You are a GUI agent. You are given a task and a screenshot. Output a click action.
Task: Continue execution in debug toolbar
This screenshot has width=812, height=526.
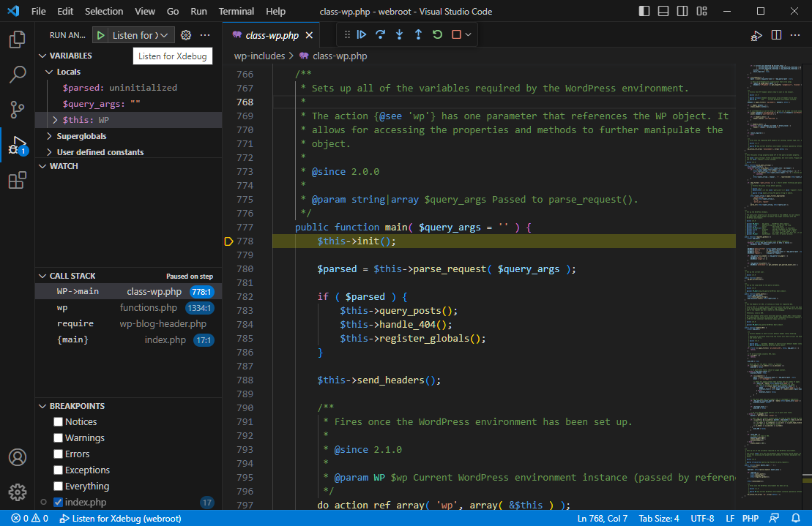point(362,34)
